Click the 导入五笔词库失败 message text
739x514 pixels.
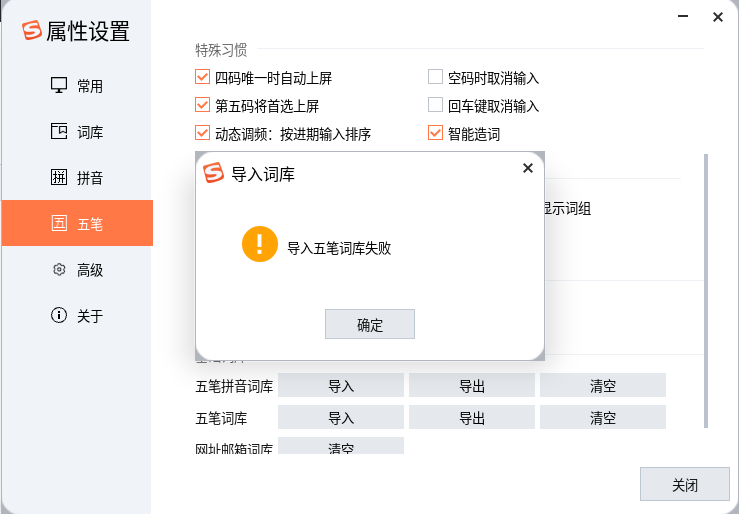click(339, 248)
